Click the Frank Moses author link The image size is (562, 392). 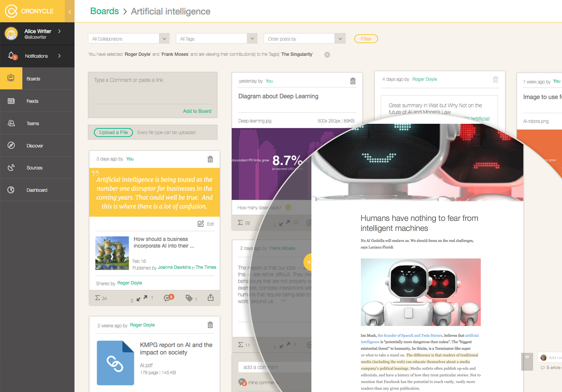click(x=282, y=248)
